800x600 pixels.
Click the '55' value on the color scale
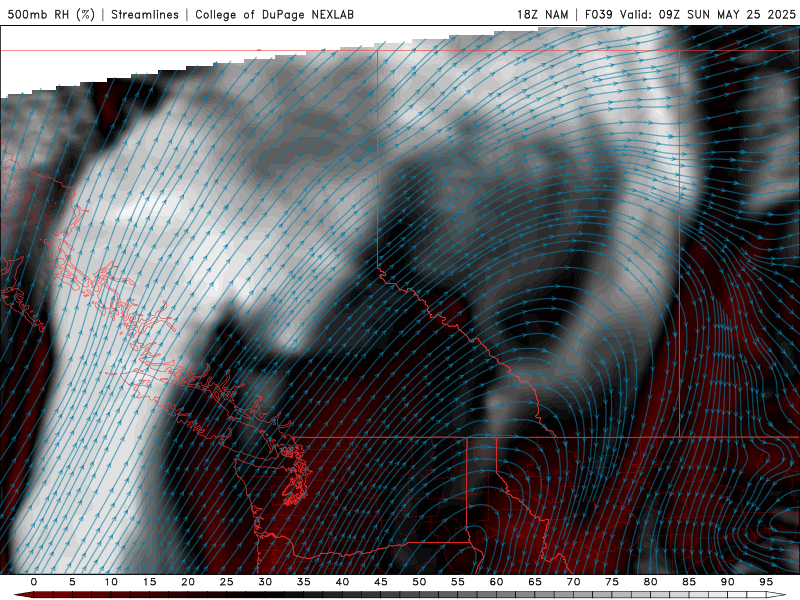[x=458, y=582]
